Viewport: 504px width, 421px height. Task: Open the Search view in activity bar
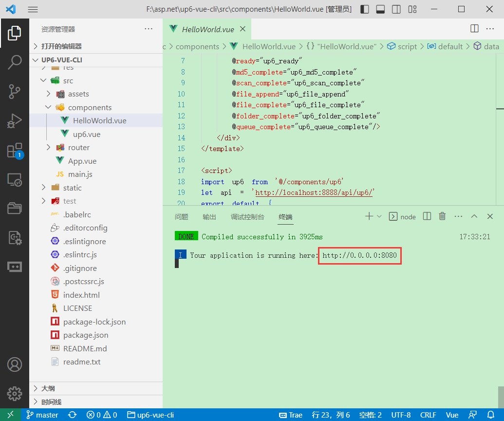point(15,62)
